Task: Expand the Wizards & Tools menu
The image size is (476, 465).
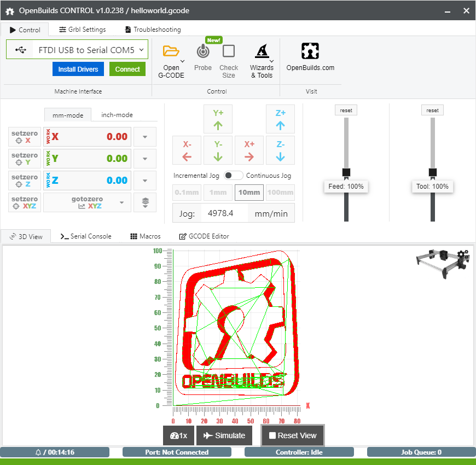Action: pyautogui.click(x=262, y=61)
